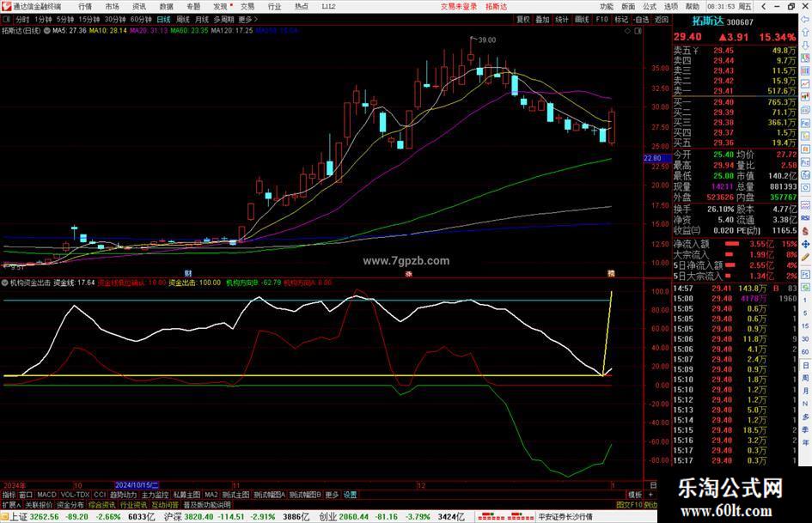
Task: Click the 叠加 overlay button
Action: [x=542, y=19]
